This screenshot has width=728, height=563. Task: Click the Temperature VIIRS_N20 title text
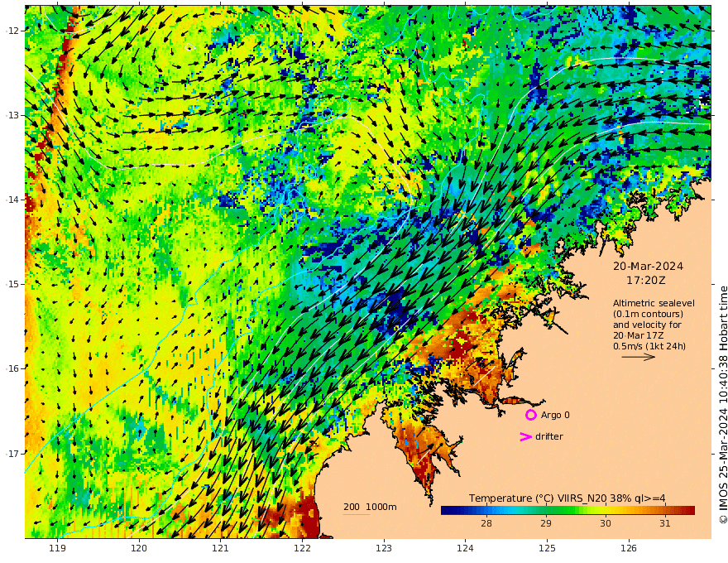(x=567, y=498)
